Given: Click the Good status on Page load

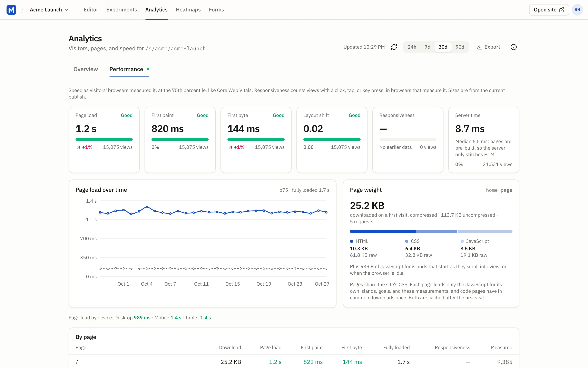Looking at the screenshot, I should (x=127, y=115).
